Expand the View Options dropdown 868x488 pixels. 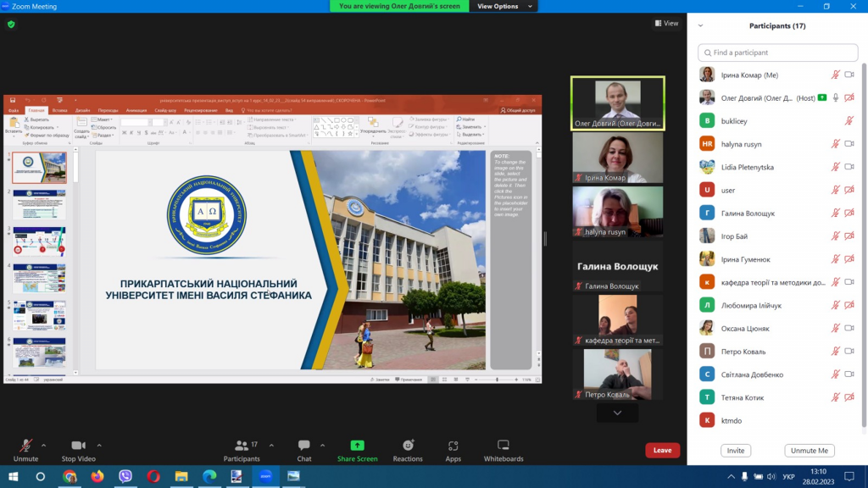tap(503, 6)
